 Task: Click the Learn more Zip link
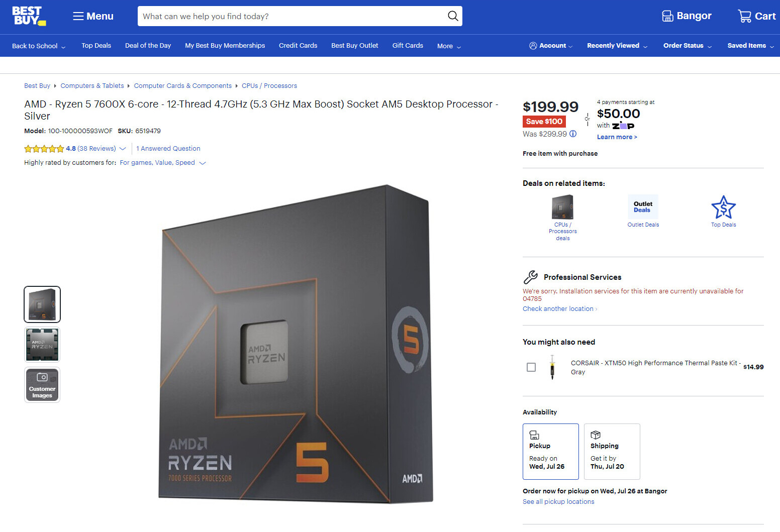[617, 137]
